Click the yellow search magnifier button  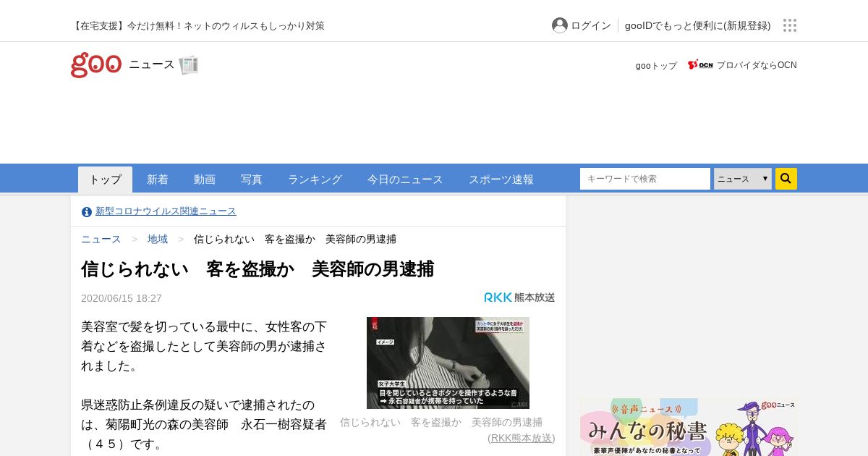coord(786,179)
